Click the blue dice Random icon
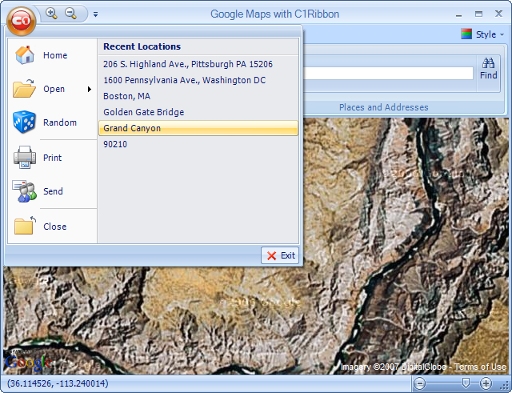Image resolution: width=512 pixels, height=393 pixels. [x=24, y=122]
